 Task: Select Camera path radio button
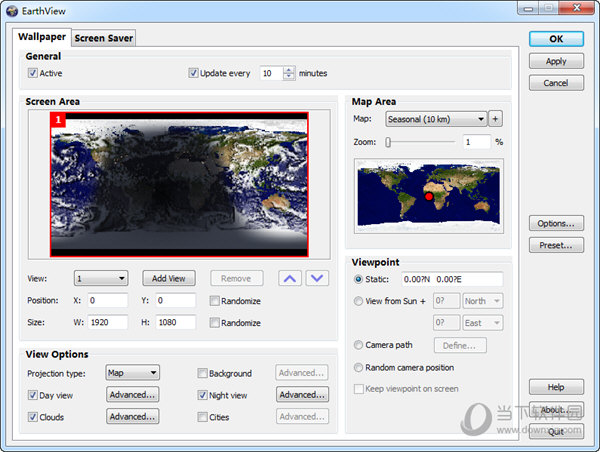click(x=358, y=345)
